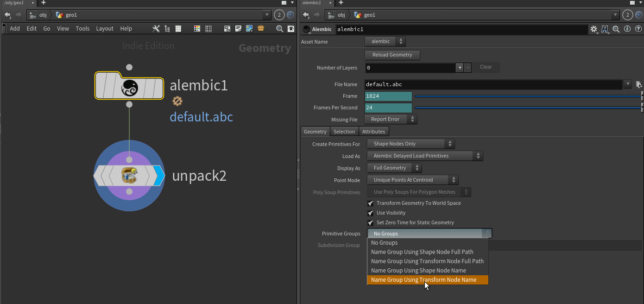Toggle unpack2 blue display flag
644x304 pixels.
(x=159, y=176)
